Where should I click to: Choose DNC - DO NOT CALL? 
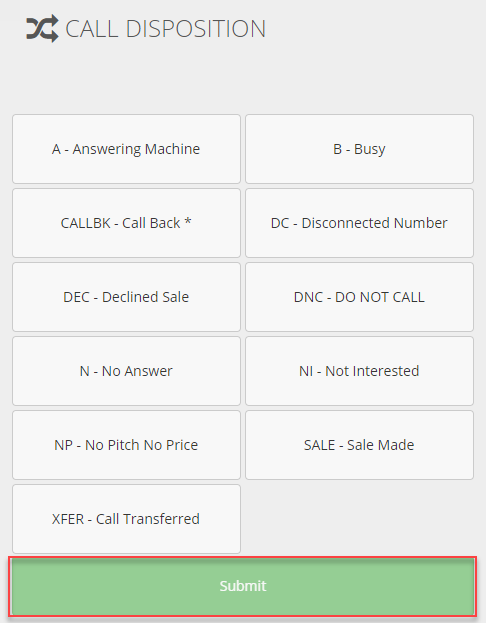tap(359, 297)
